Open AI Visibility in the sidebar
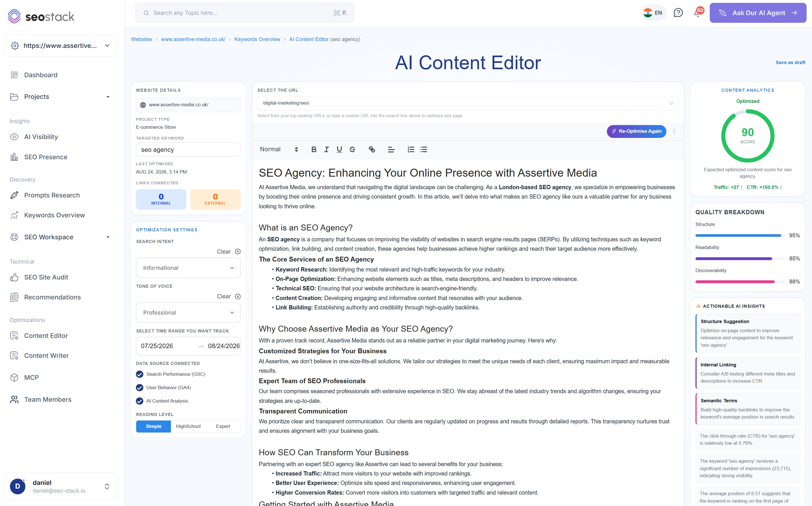This screenshot has width=812, height=506. [41, 136]
